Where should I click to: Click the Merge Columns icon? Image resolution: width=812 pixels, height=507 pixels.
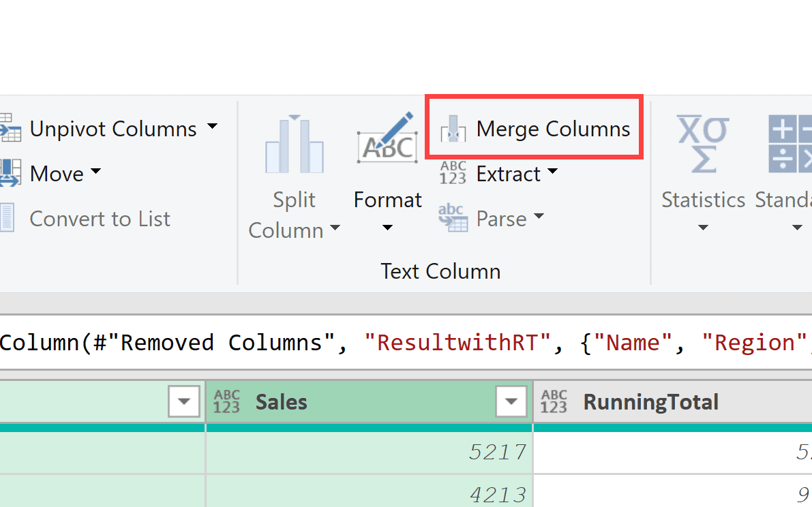pos(453,129)
